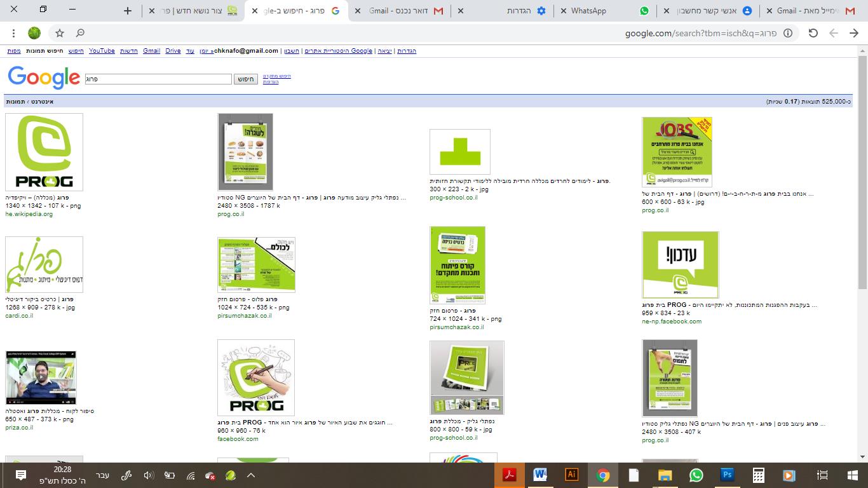
Task: Open the Action Center notifications icon
Action: (20, 475)
